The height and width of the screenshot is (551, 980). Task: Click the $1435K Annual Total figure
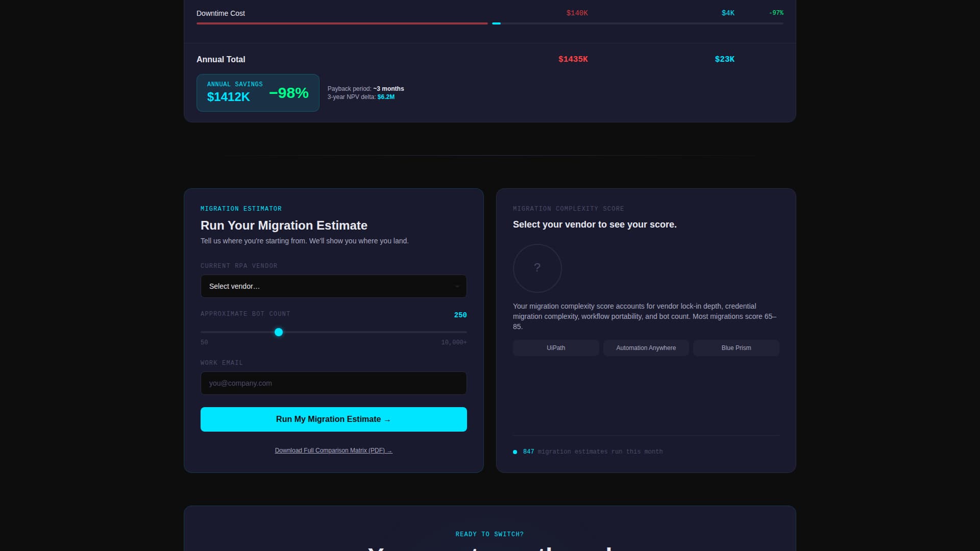click(573, 59)
